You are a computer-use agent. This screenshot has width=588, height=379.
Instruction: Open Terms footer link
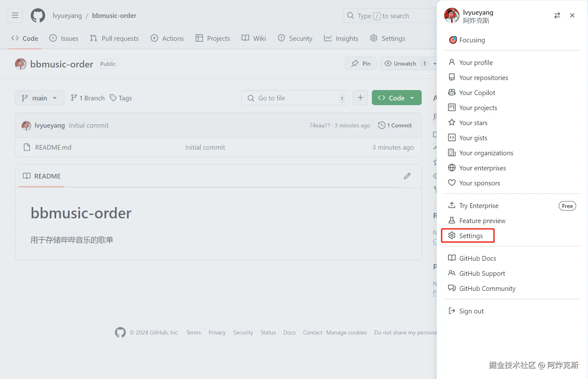(194, 333)
